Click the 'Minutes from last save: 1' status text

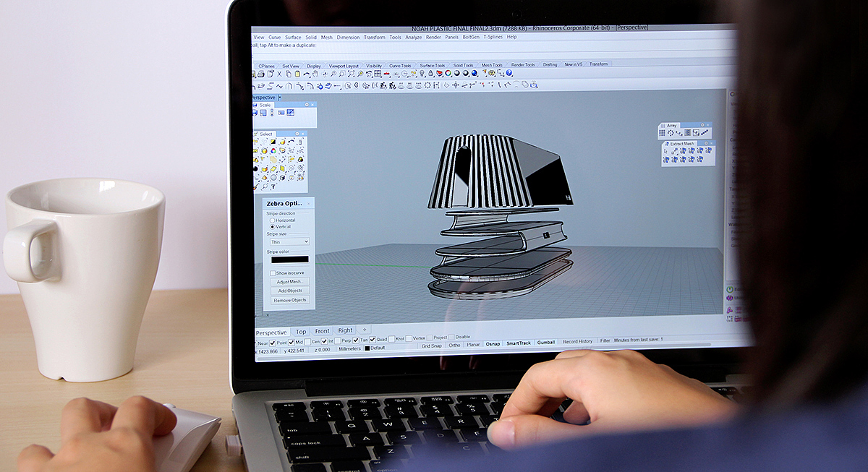639,340
